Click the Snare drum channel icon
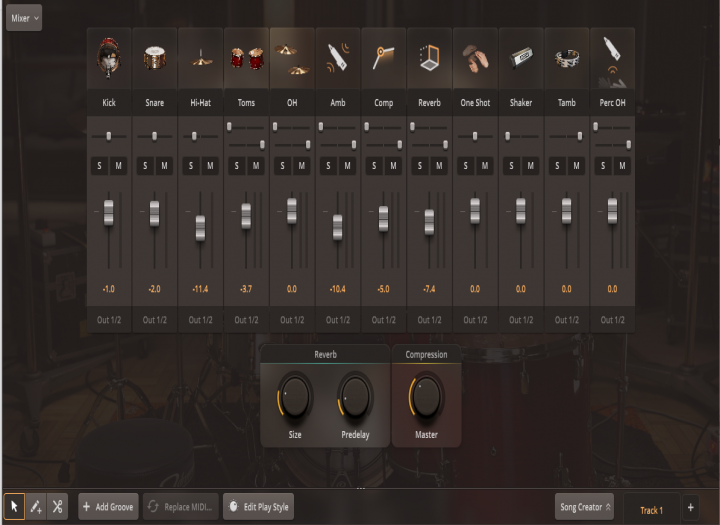 [155, 58]
